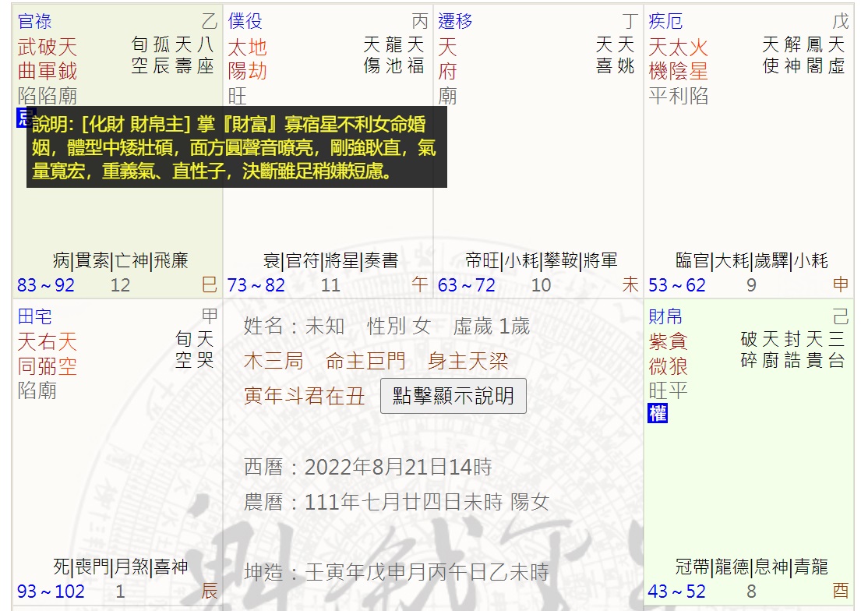The image size is (868, 611).
Task: Click the 孤辰 minor star in 官祿 palace
Action: click(161, 55)
